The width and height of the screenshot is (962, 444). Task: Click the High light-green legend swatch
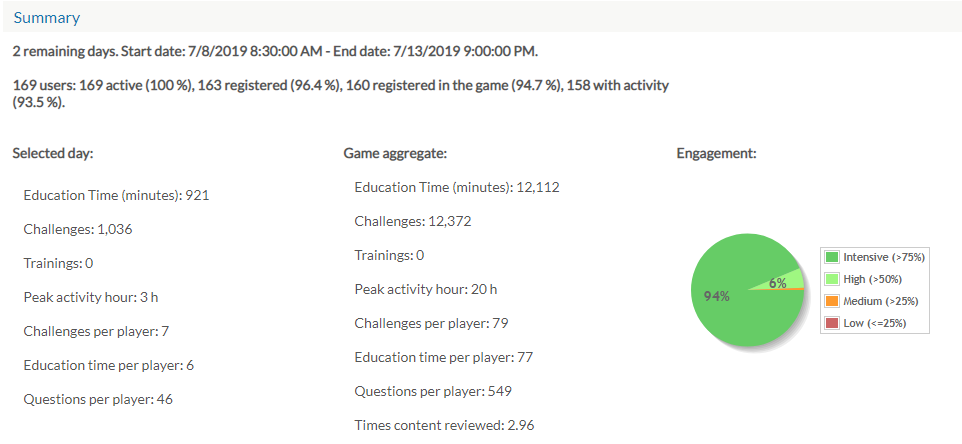point(832,280)
